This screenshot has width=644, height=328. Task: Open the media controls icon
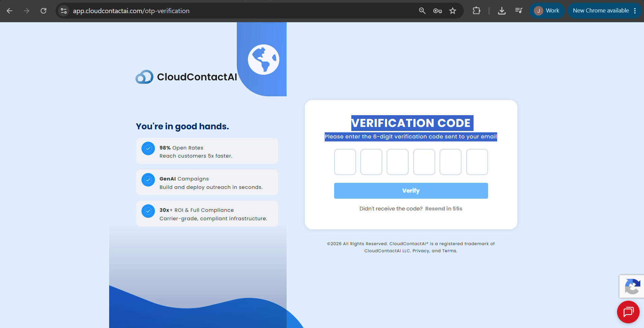pos(519,11)
